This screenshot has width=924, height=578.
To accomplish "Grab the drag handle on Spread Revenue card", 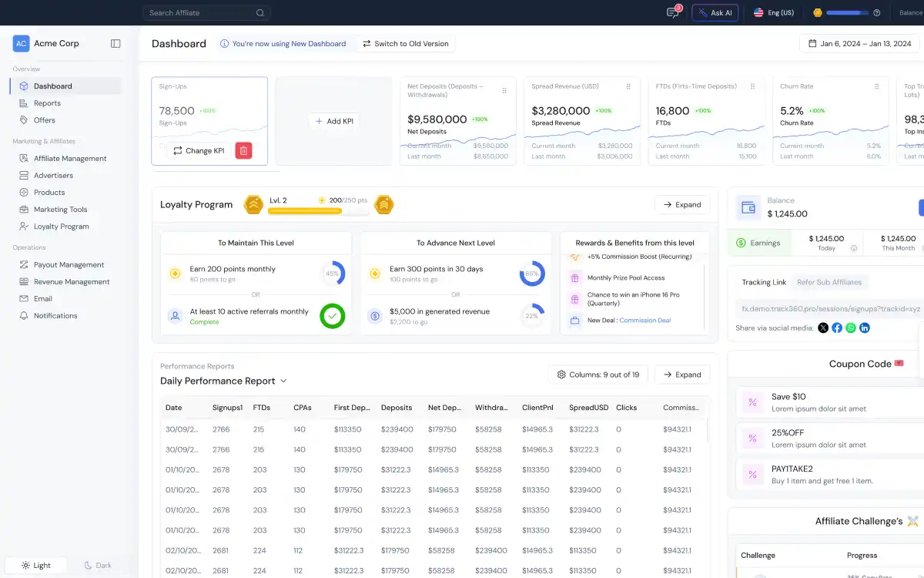I will [628, 86].
